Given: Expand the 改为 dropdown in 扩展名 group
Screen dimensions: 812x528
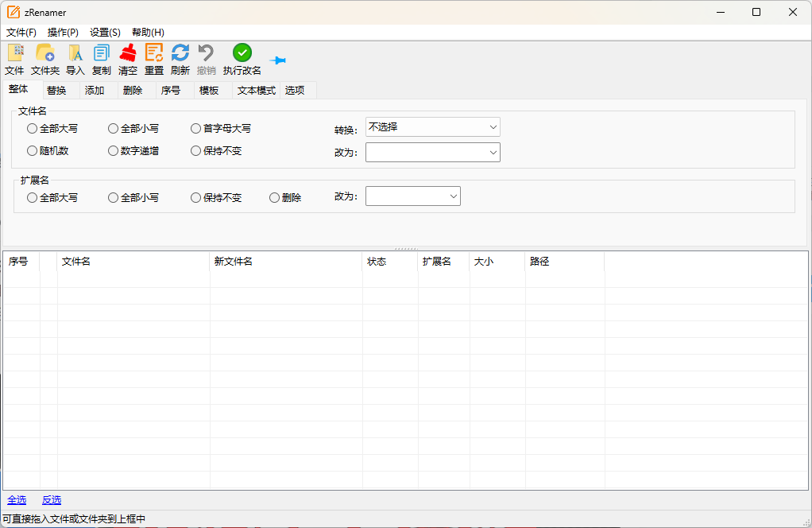Looking at the screenshot, I should pyautogui.click(x=412, y=196).
